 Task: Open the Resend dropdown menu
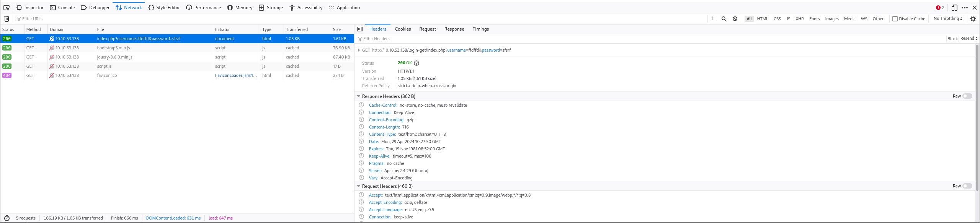coord(969,39)
